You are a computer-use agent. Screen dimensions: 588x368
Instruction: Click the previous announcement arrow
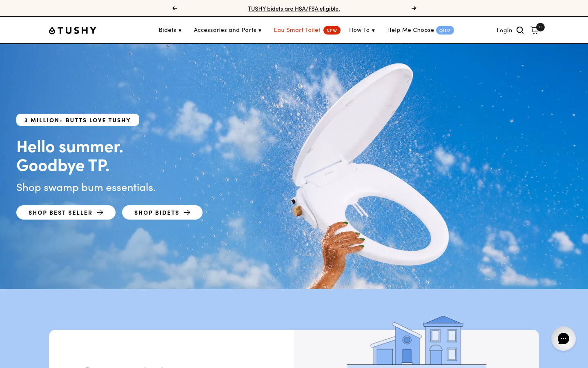174,8
